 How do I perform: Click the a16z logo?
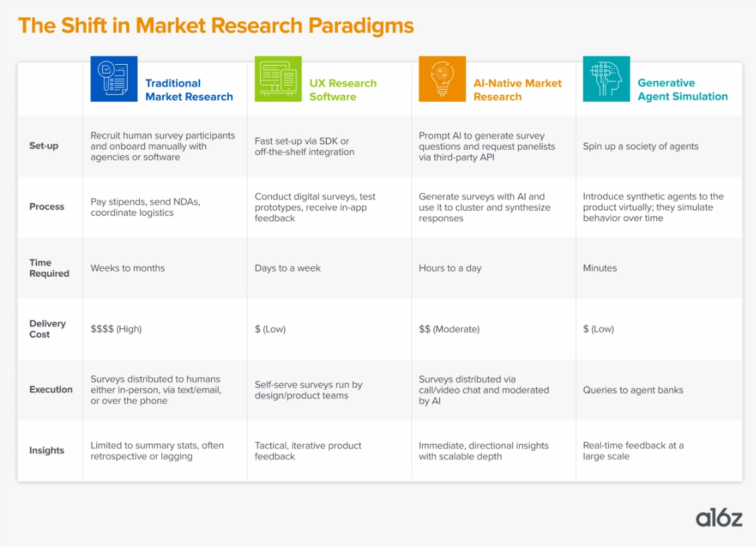pos(719,518)
